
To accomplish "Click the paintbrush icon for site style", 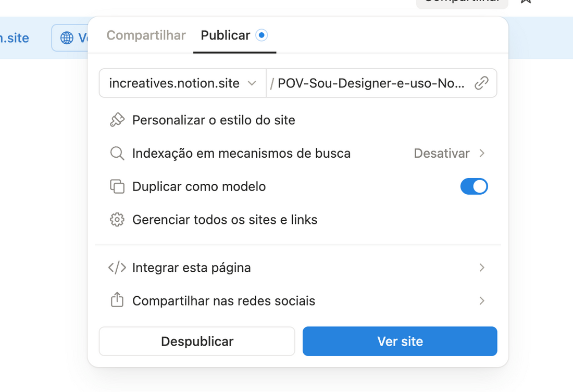I will point(117,120).
